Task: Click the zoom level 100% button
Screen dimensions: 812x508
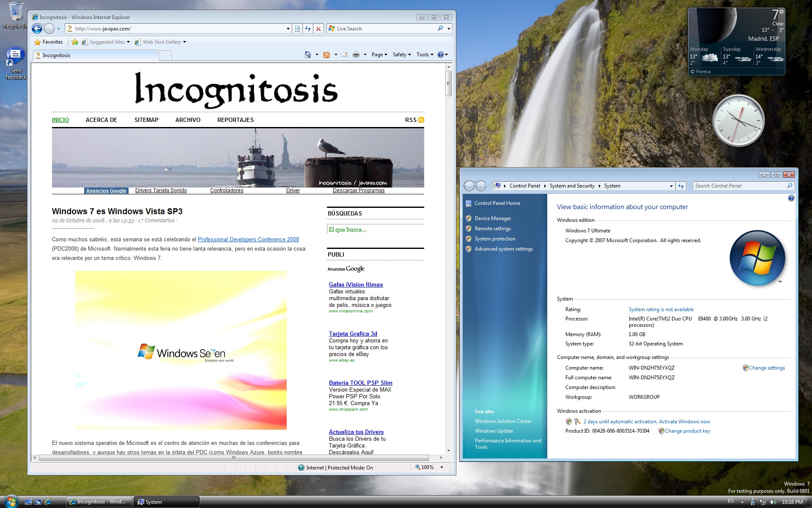Action: click(x=425, y=467)
